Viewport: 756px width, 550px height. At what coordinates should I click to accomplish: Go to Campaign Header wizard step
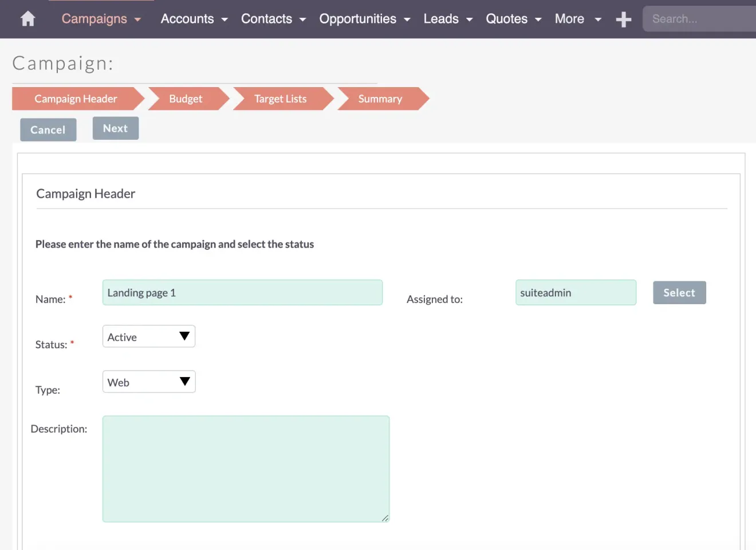click(x=76, y=99)
